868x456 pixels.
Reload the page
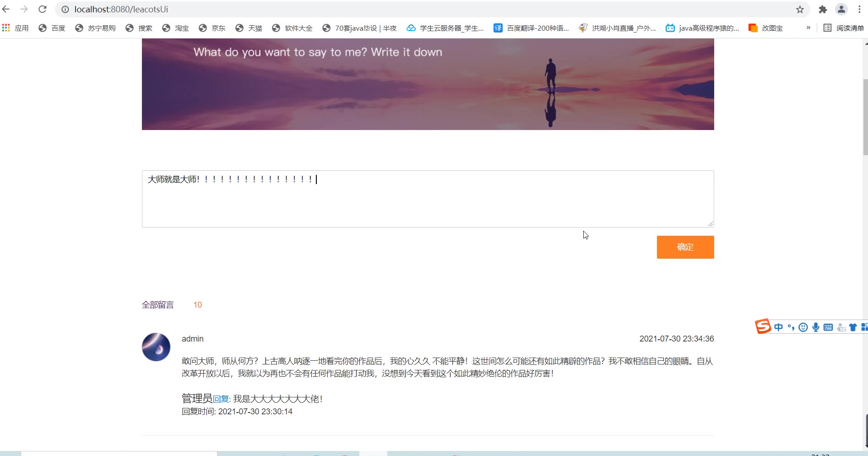point(43,9)
